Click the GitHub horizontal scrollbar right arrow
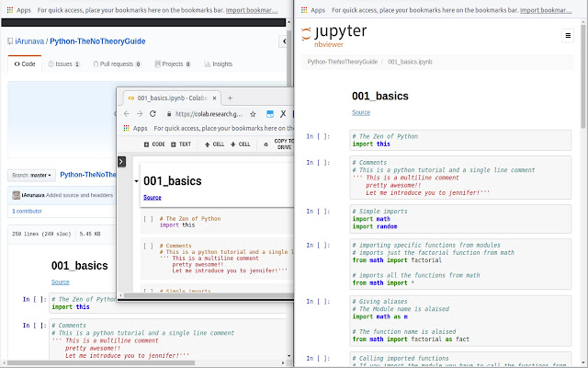 point(283,362)
